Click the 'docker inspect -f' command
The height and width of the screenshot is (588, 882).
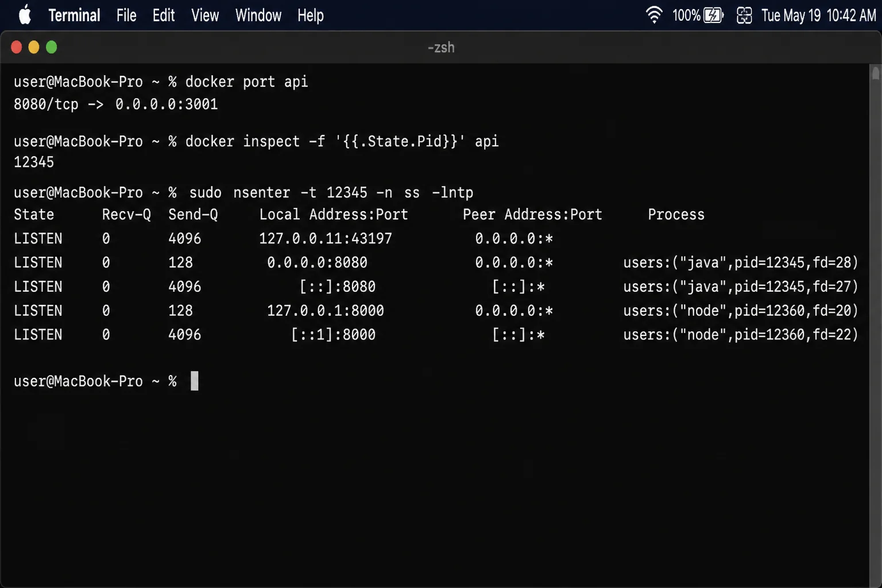tap(255, 141)
